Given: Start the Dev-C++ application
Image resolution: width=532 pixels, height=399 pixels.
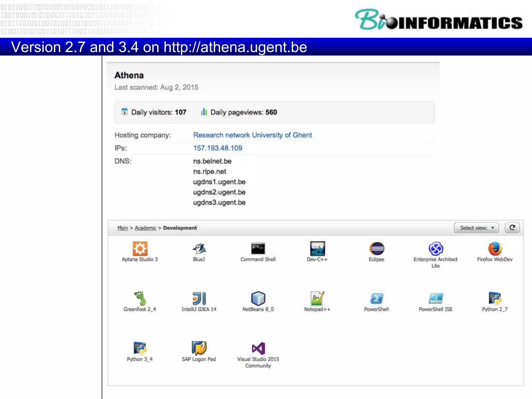Looking at the screenshot, I should (x=317, y=249).
